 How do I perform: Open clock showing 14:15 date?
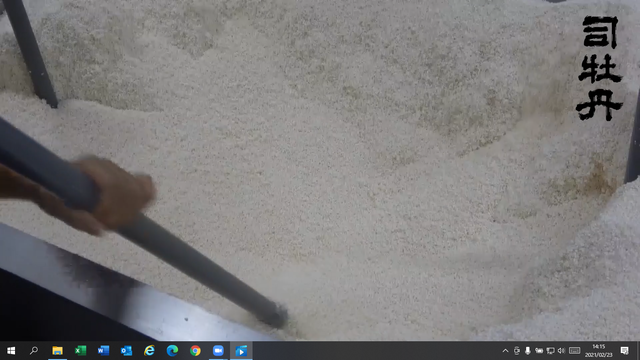pyautogui.click(x=598, y=351)
